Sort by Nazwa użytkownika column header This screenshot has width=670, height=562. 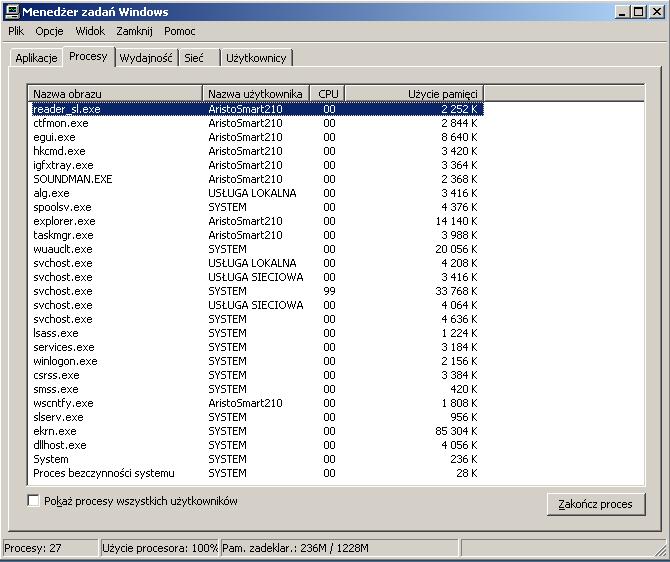(256, 94)
